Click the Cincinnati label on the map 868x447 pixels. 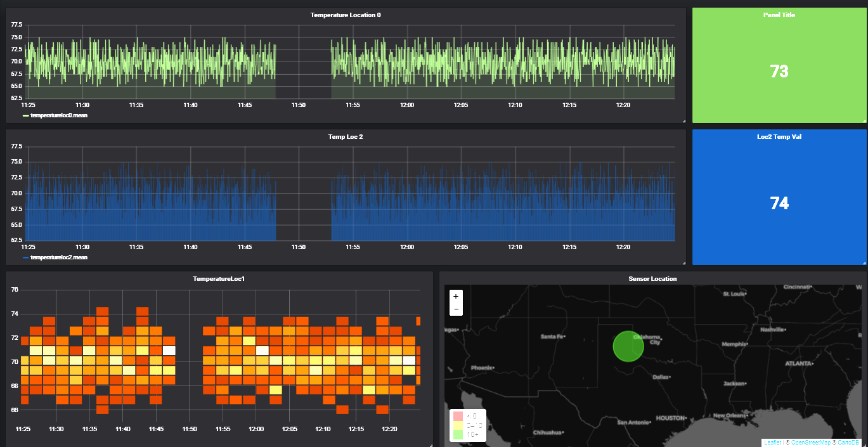(798, 287)
